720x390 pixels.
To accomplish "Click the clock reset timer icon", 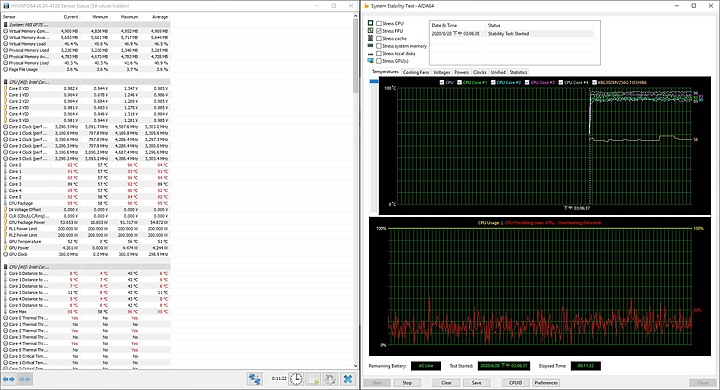I will coord(296,379).
